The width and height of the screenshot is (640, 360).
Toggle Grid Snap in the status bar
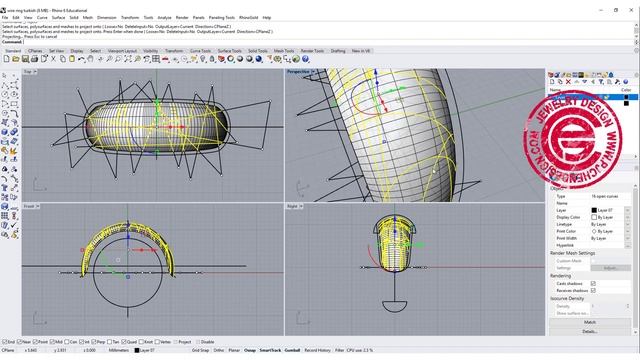coord(200,350)
